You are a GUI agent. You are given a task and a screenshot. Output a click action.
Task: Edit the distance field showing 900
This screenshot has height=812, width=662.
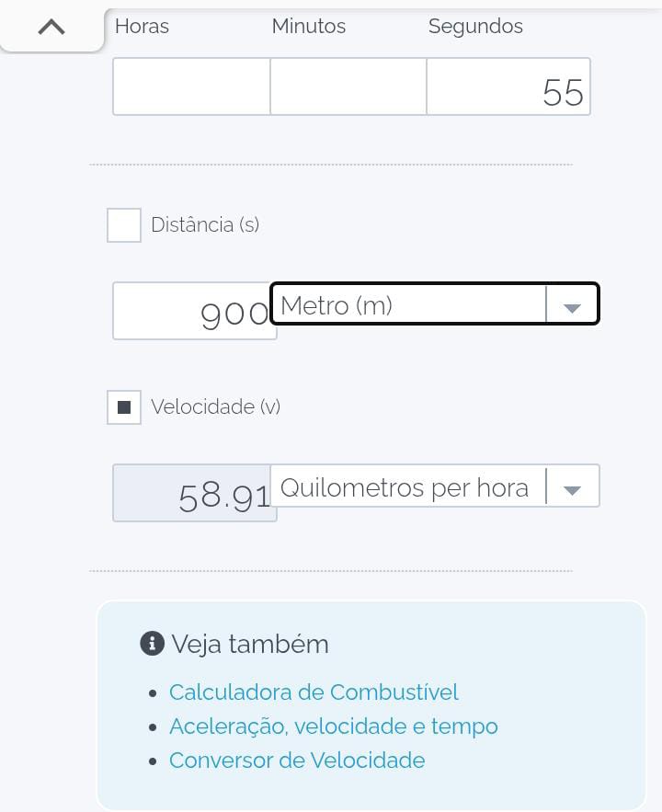point(193,312)
